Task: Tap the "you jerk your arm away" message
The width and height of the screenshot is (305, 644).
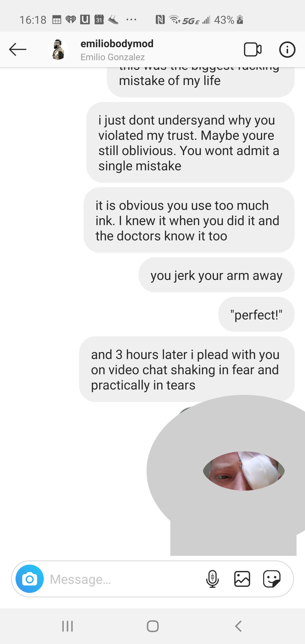Action: coord(216,275)
